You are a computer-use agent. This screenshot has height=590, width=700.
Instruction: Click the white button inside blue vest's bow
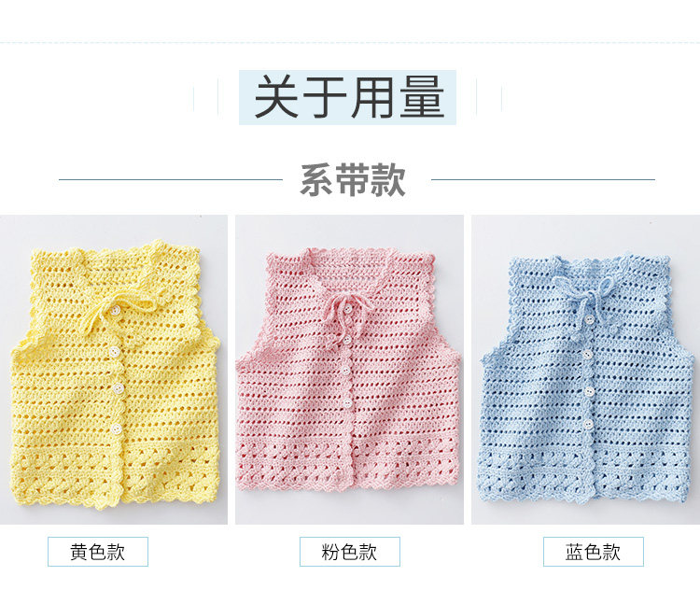point(589,320)
